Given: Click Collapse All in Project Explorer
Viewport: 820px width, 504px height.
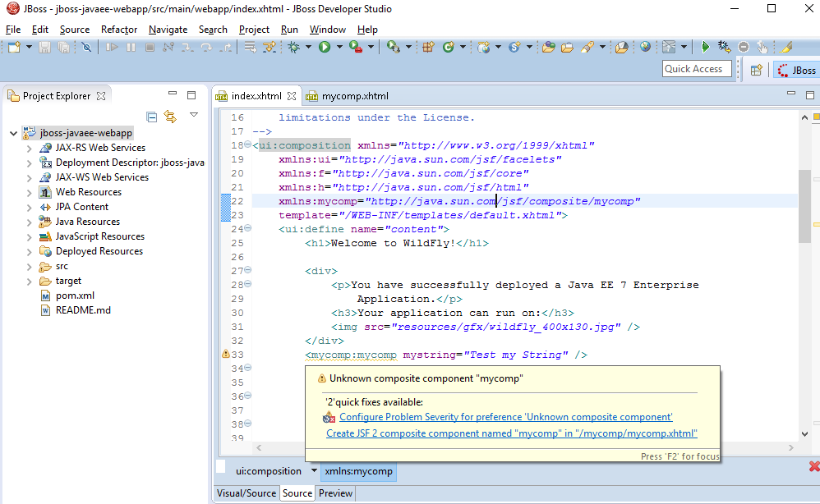Looking at the screenshot, I should [151, 117].
